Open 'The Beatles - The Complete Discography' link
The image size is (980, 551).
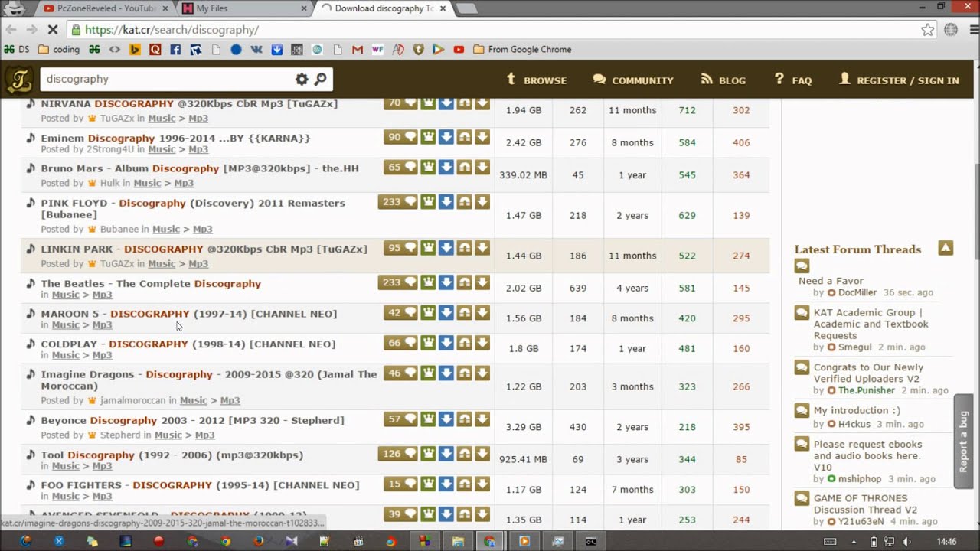coord(151,283)
